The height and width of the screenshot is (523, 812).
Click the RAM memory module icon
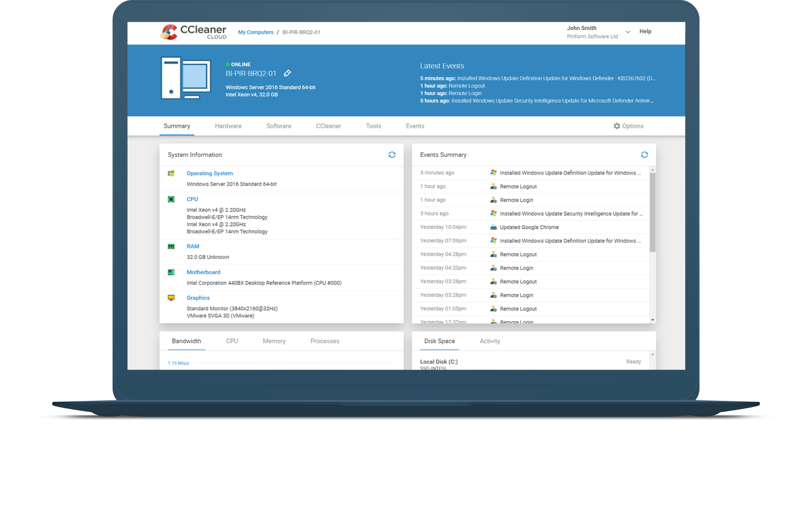click(x=172, y=246)
